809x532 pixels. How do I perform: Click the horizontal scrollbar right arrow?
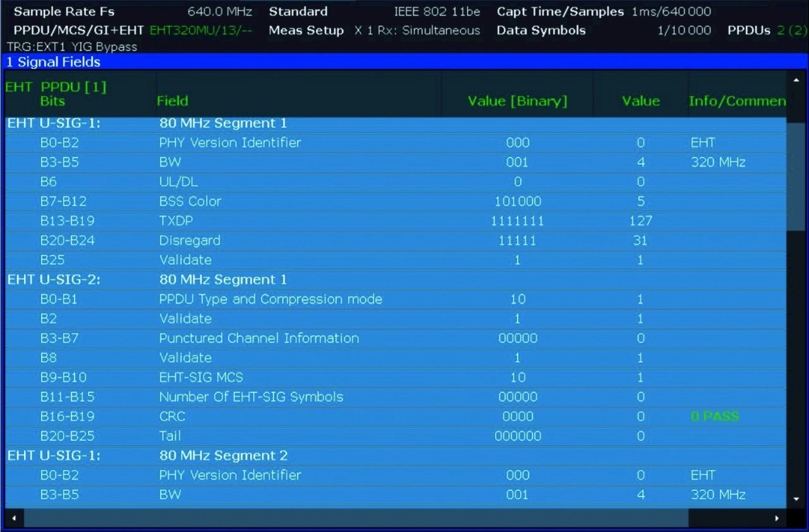777,518
